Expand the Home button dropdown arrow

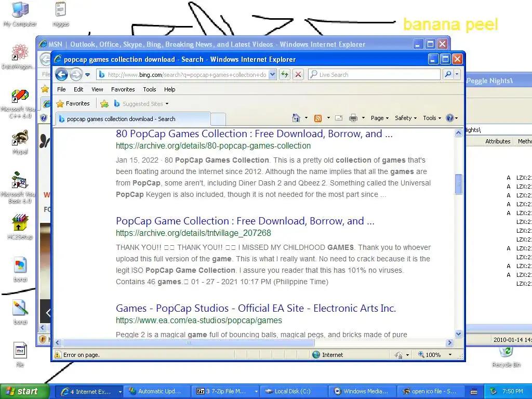click(x=306, y=118)
